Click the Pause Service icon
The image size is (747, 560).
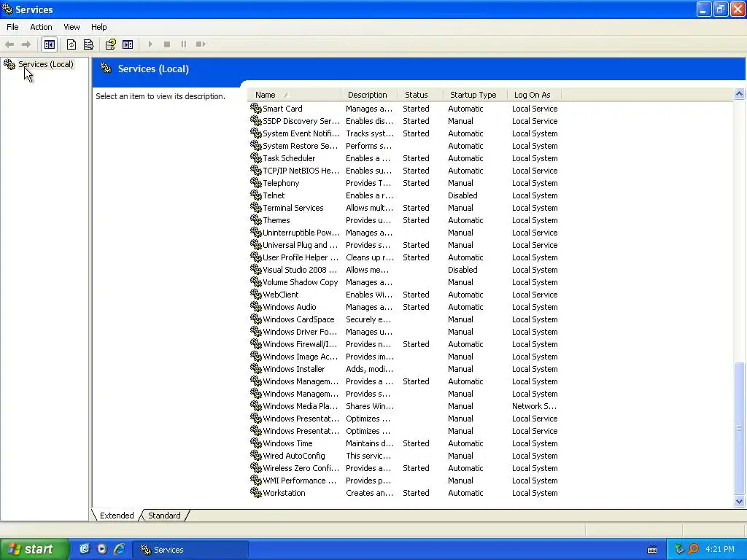[x=183, y=44]
